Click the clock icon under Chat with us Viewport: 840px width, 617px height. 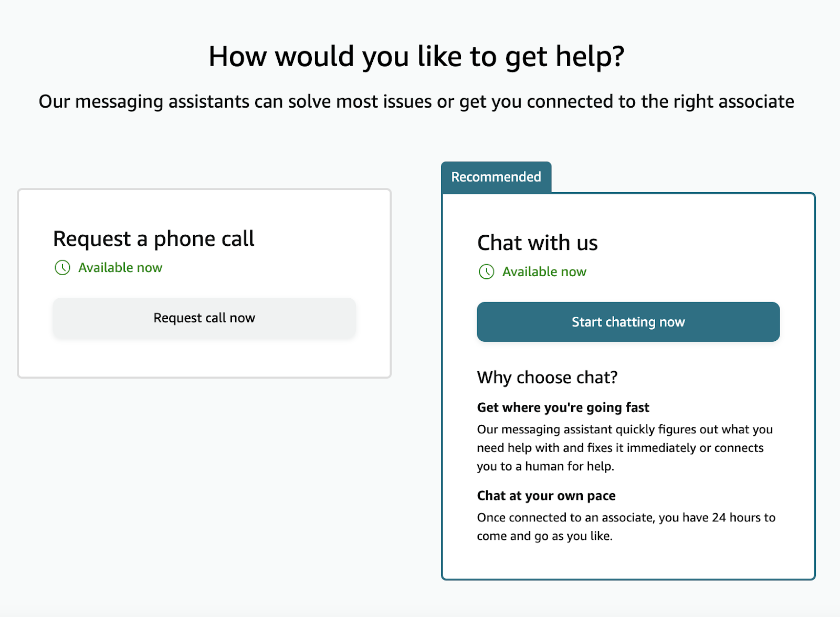[487, 272]
